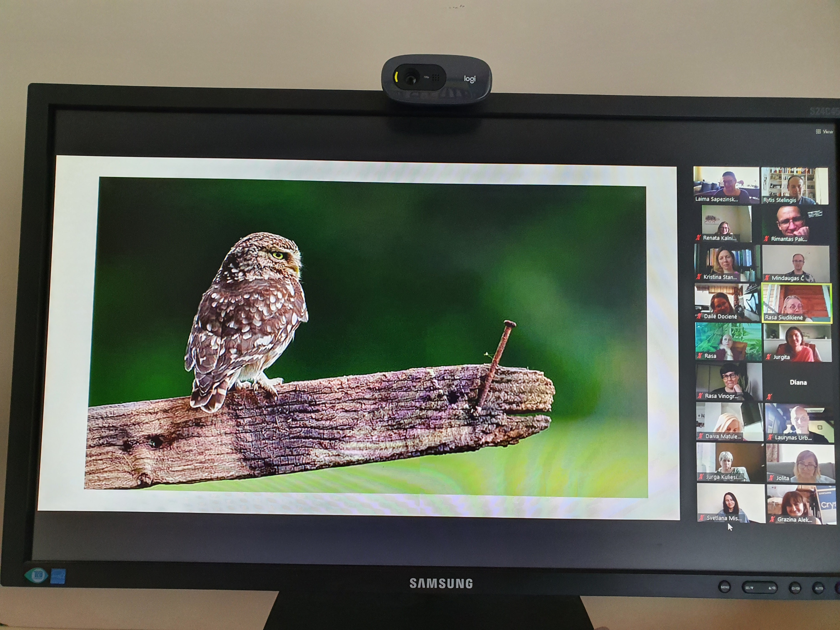Select Rasa Vinogr... video tile
This screenshot has width=840, height=630.
tap(729, 381)
